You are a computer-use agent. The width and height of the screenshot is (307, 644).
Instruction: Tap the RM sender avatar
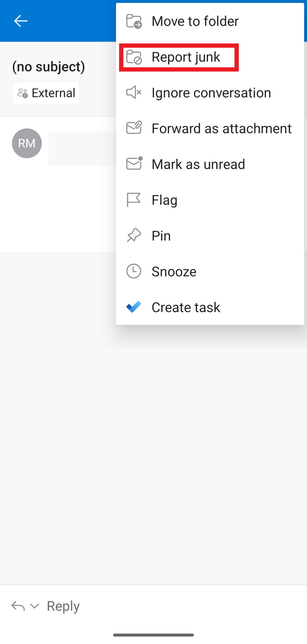tap(27, 143)
